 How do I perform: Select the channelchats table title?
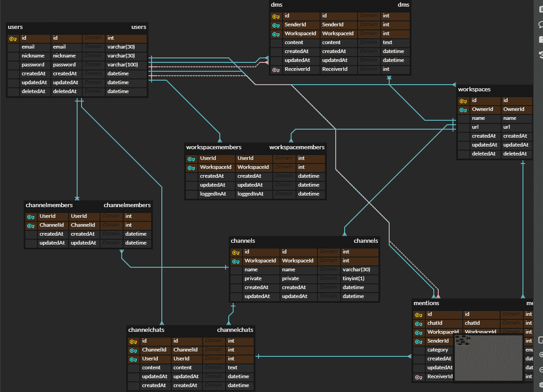pos(146,330)
